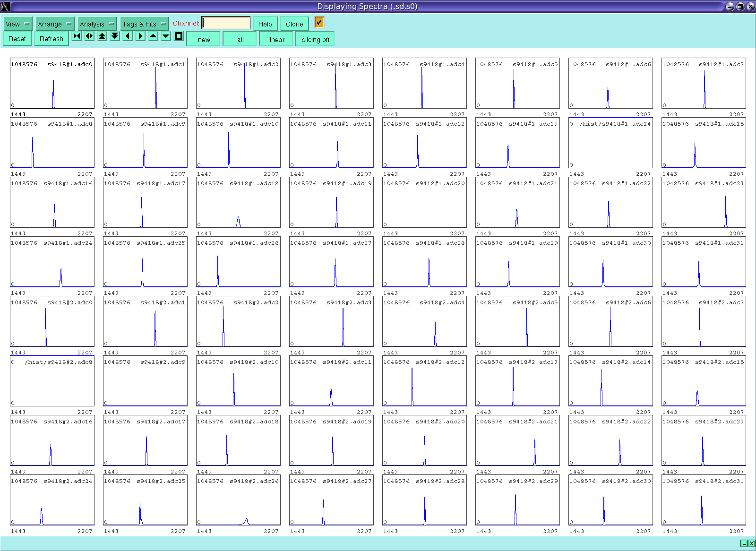Open the Arrange menu

55,24
